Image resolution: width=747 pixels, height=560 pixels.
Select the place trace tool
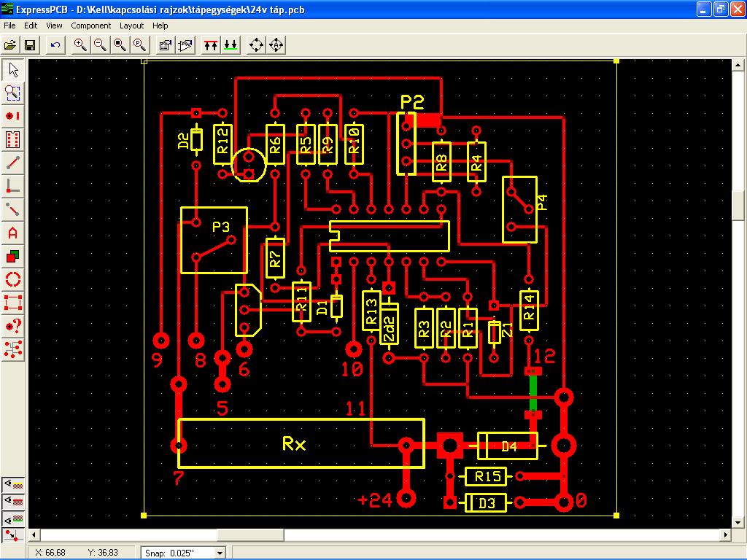coord(13,163)
